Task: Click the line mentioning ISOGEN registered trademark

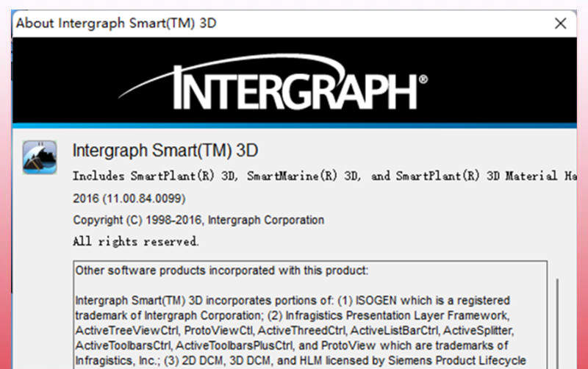Action: pos(293,301)
